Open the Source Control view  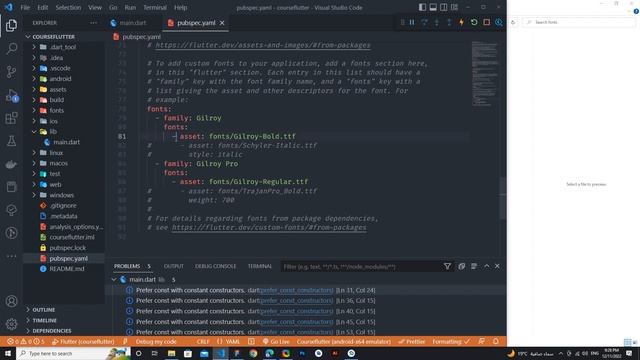coord(11,72)
